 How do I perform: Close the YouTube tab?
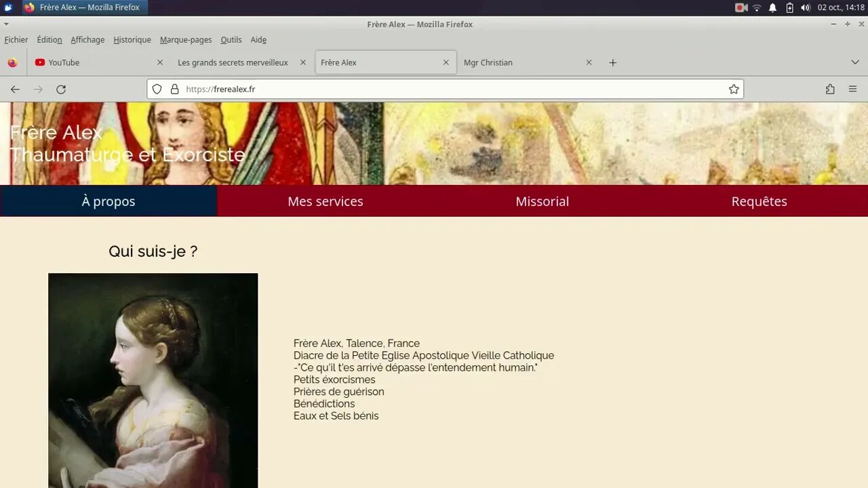[160, 62]
